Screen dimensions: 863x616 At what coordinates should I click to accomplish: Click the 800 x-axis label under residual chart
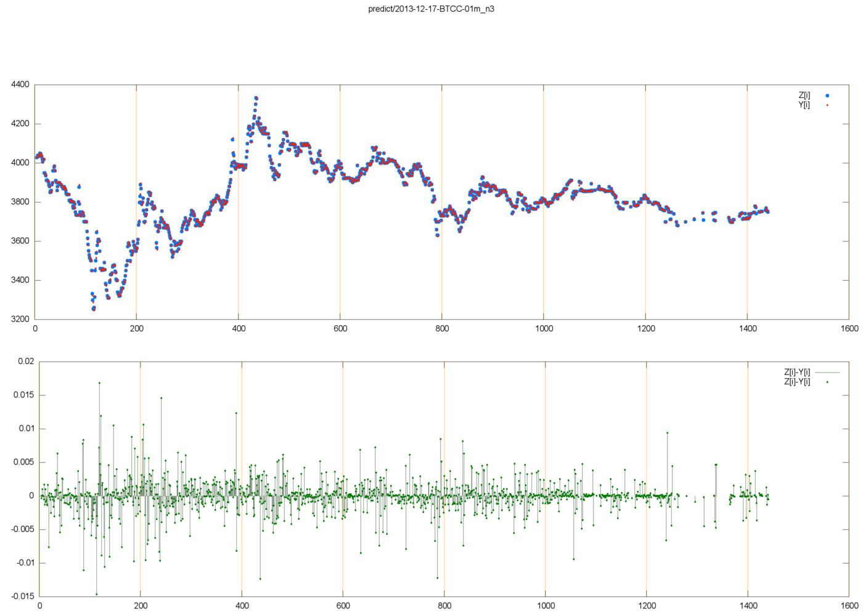point(444,606)
